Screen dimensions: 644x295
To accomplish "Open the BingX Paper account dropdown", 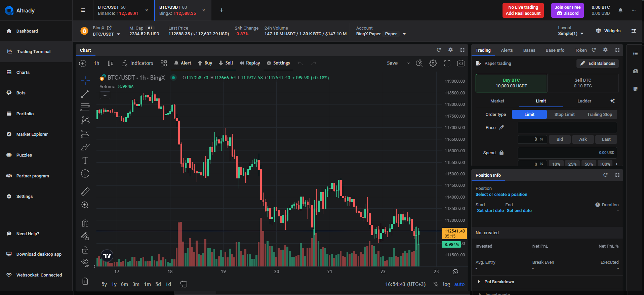I will coord(381,34).
